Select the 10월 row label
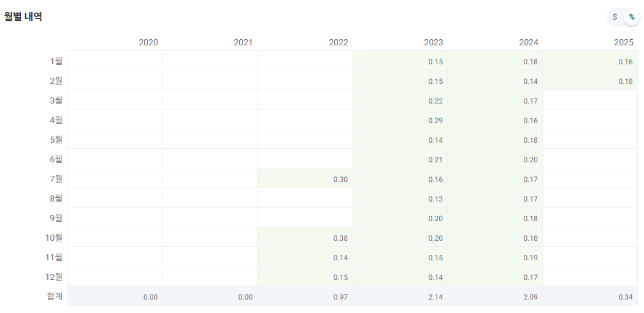This screenshot has width=644, height=313. click(x=54, y=238)
